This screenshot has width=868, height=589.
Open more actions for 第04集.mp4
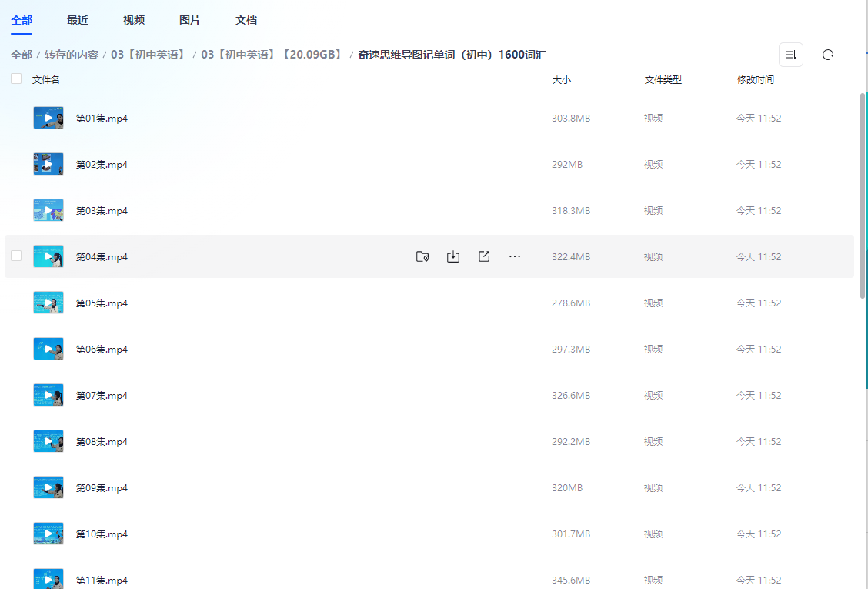coord(514,256)
